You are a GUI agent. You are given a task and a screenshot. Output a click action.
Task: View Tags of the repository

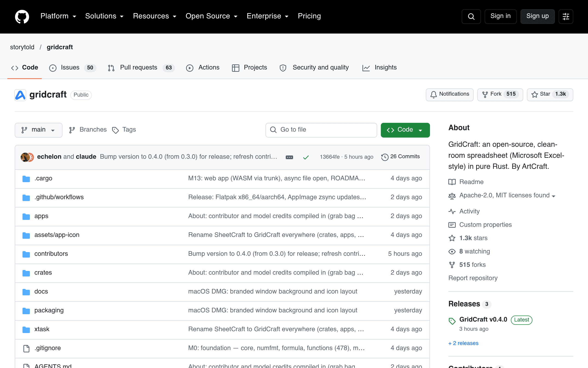[x=124, y=130]
